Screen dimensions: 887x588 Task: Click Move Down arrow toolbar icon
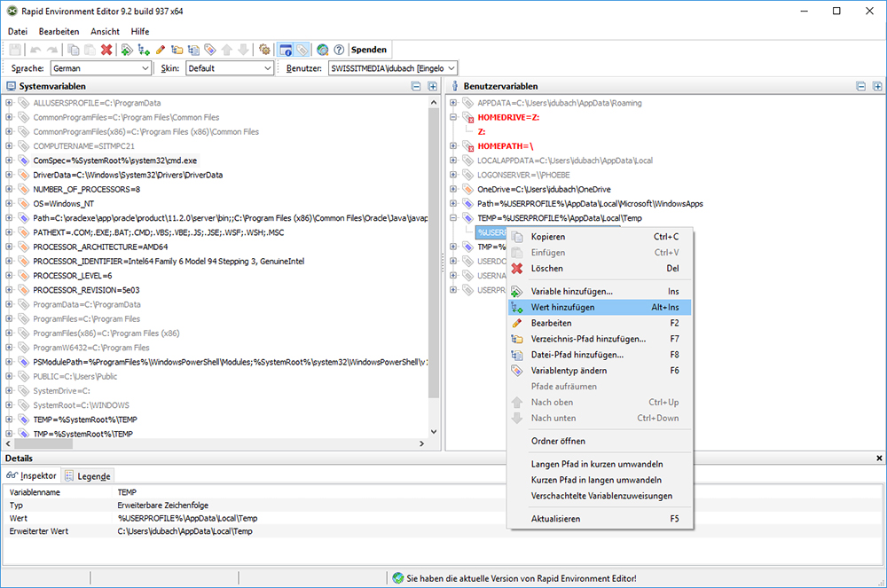click(243, 50)
